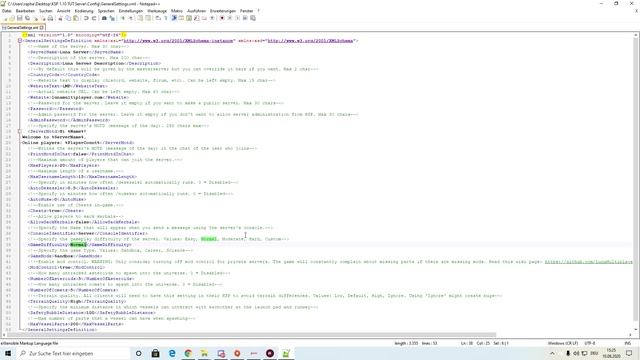The height and width of the screenshot is (360, 640).
Task: Click the Open file toolbar icon
Action: [12, 18]
